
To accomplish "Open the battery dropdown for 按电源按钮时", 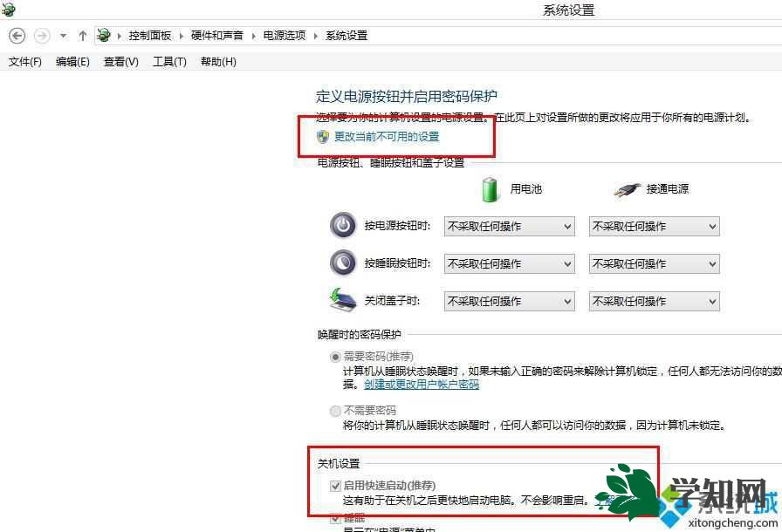I will [x=509, y=226].
